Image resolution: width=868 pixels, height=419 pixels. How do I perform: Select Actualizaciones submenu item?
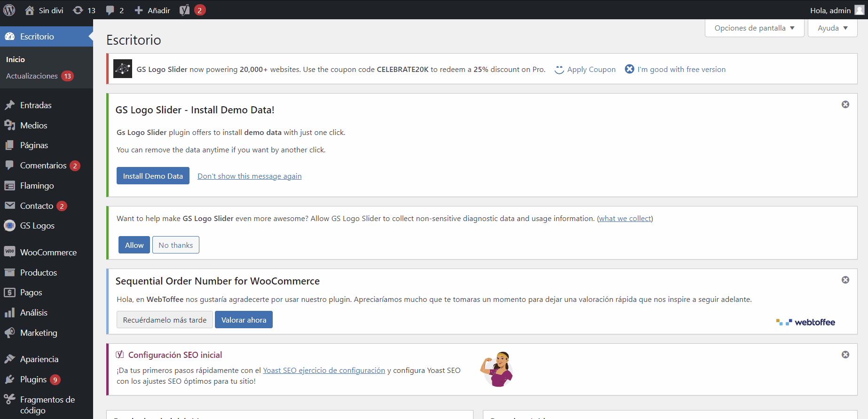[x=32, y=76]
